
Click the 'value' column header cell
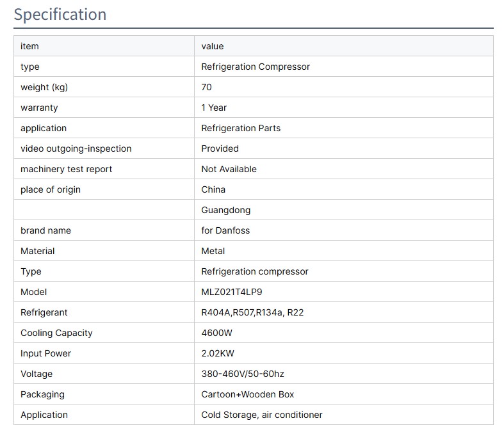[212, 46]
